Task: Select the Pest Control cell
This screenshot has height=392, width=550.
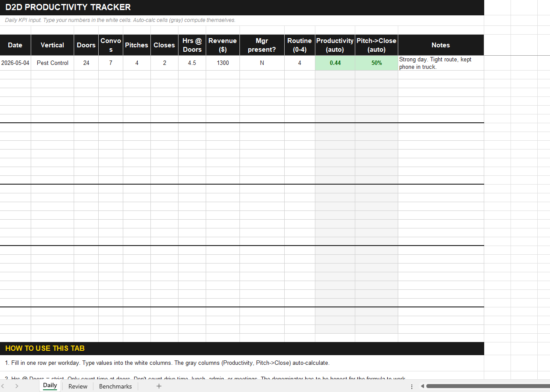Action: coord(52,63)
